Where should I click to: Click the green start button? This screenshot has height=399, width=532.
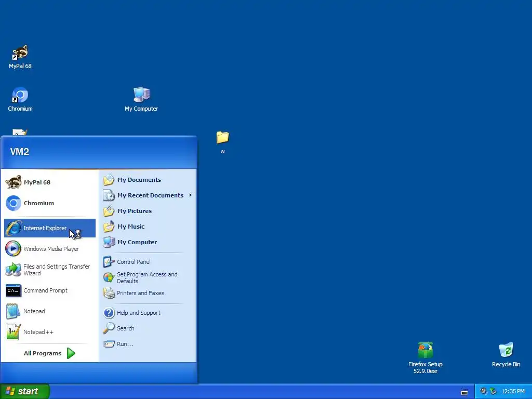coord(25,391)
